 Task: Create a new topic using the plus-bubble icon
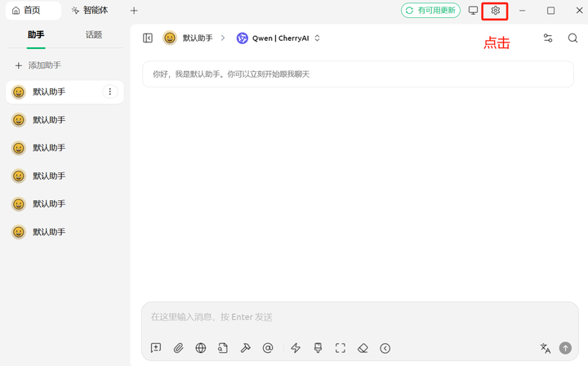click(x=156, y=348)
